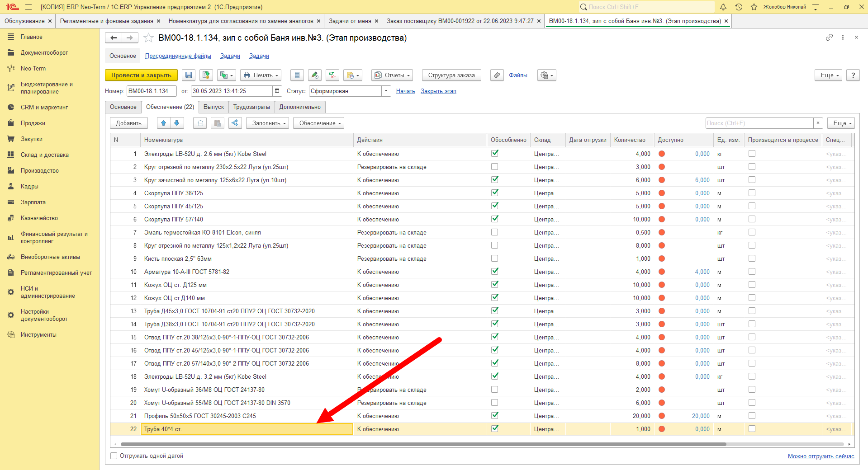Switch to the Выпуск tab
Screen dimensions: 868x470
[x=213, y=107]
